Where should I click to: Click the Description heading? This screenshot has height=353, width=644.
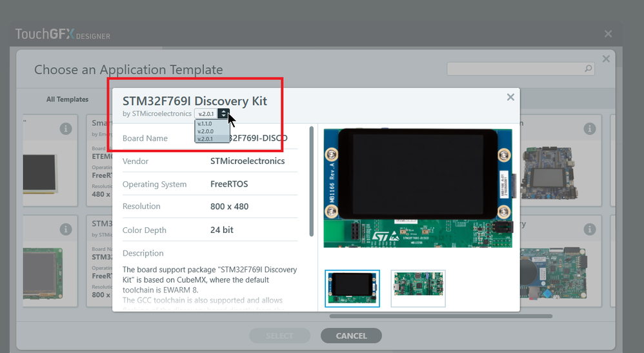click(x=143, y=254)
